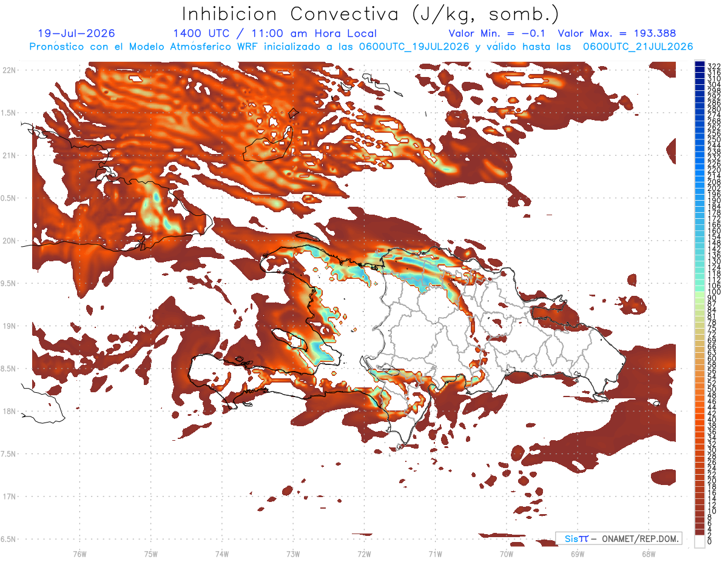Click the '18N' latitude label

[x=8, y=411]
